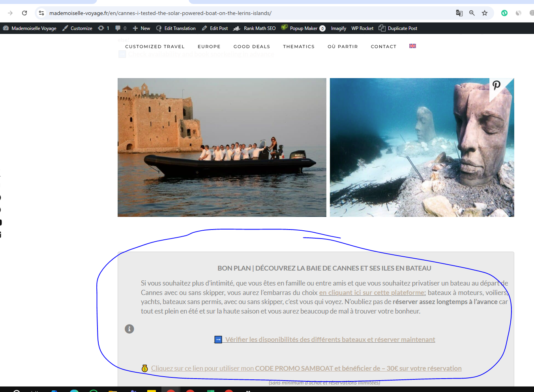Open the Customized Travel nav item

155,47
